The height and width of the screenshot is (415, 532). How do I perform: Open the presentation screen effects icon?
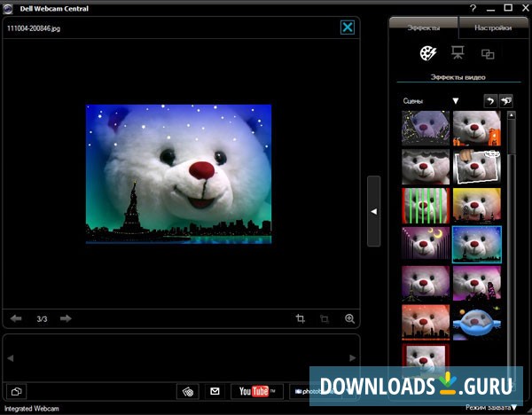tap(458, 52)
